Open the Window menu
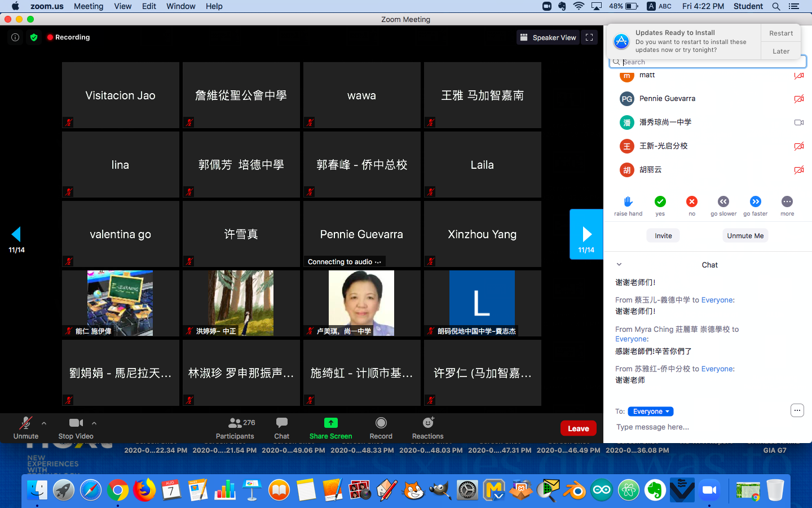 (180, 6)
